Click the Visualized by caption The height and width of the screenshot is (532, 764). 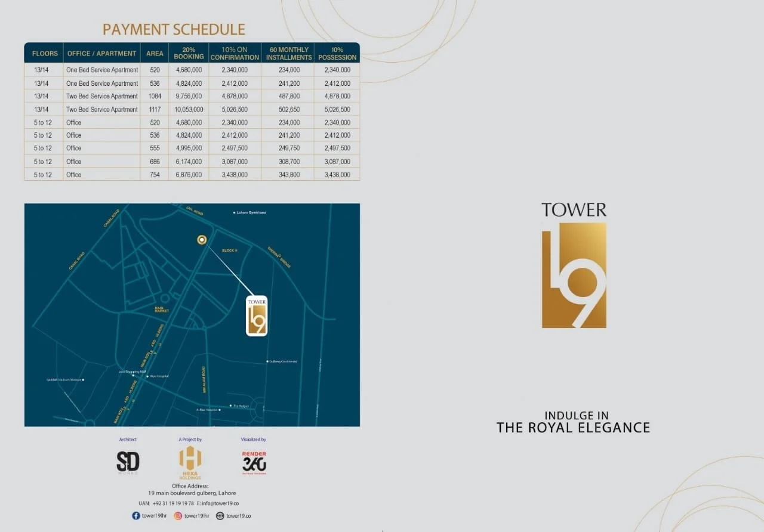tap(254, 440)
